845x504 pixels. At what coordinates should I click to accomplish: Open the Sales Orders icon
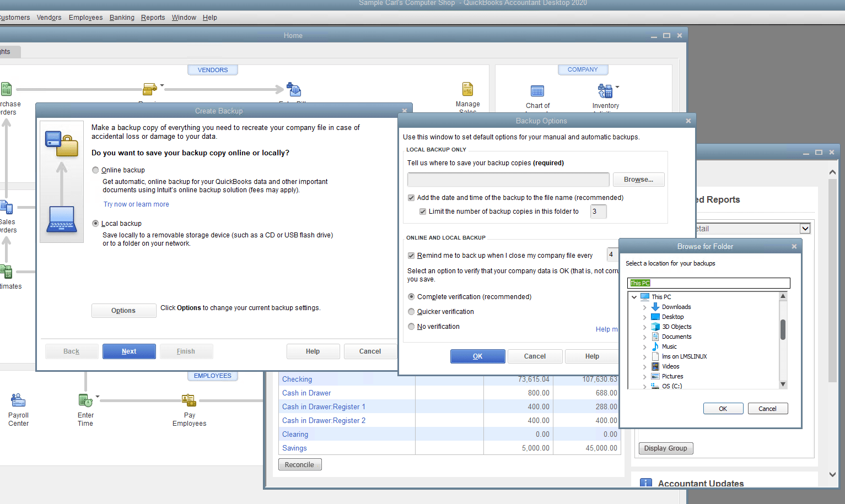click(6, 208)
